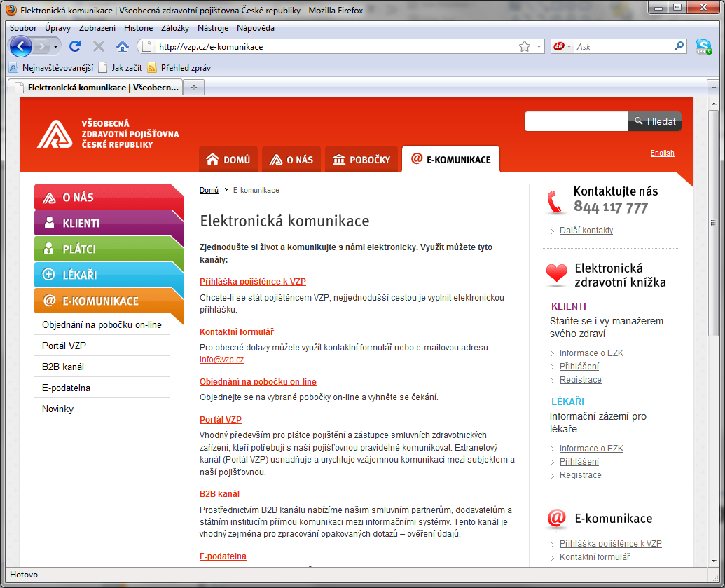Click the Hledat search button
This screenshot has width=725, height=588.
pos(654,121)
